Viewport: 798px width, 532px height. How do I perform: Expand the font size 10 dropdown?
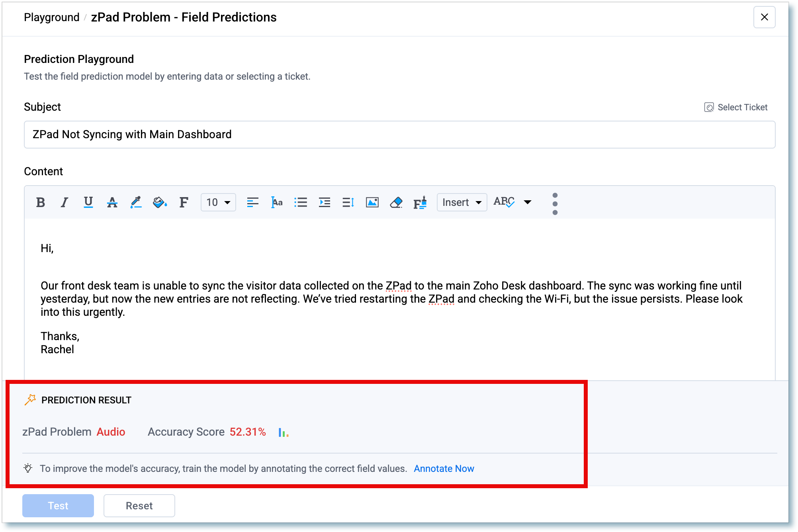218,202
